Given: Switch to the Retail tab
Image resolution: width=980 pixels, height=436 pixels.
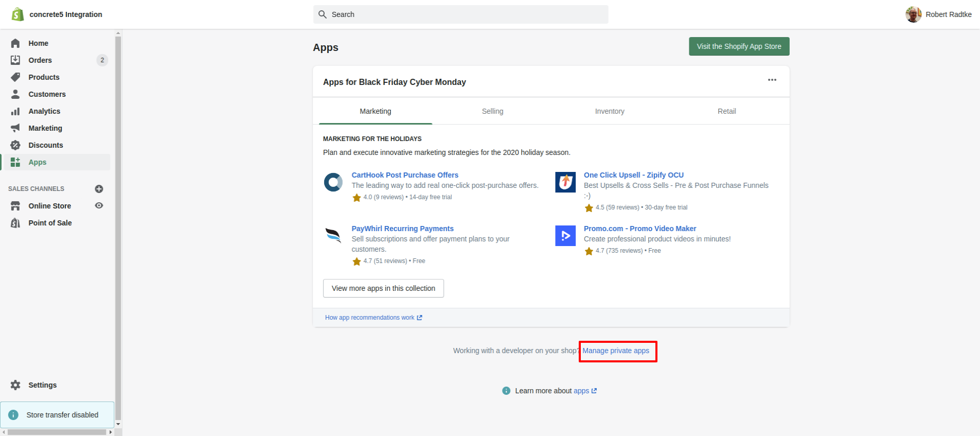Looking at the screenshot, I should pyautogui.click(x=727, y=111).
